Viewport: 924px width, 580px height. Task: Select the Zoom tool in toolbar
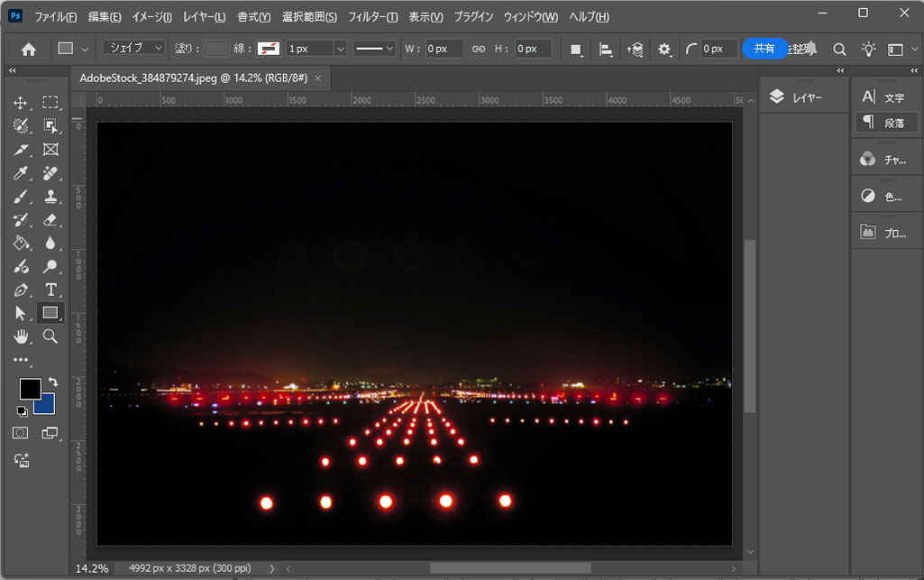click(x=50, y=336)
